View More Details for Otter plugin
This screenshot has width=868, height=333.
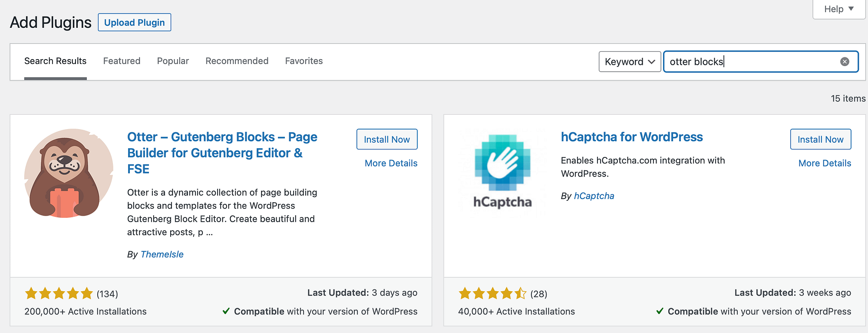pyautogui.click(x=391, y=163)
